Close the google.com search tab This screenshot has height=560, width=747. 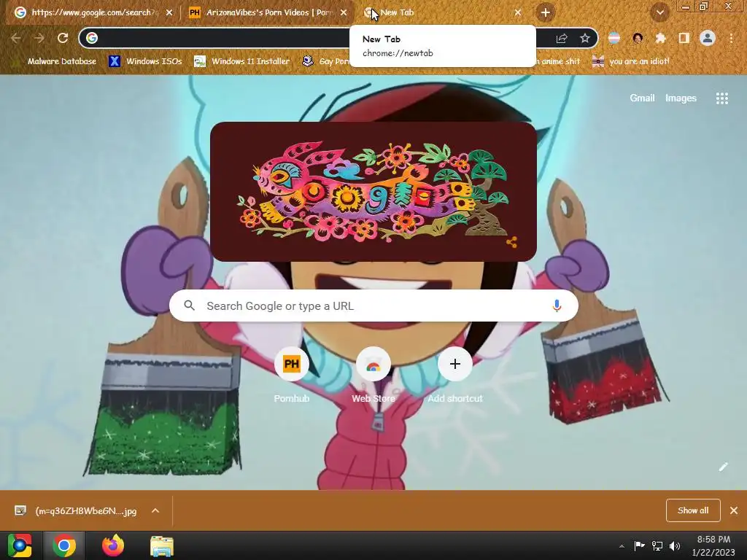pos(169,12)
